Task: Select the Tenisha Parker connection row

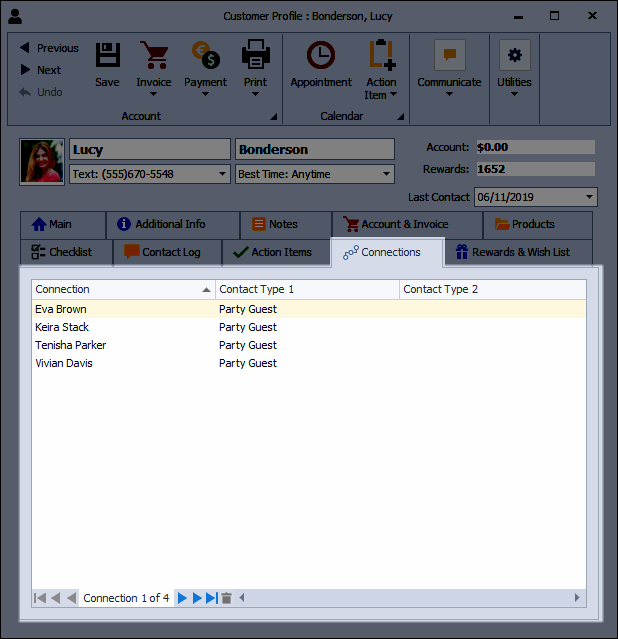Action: [x=309, y=345]
